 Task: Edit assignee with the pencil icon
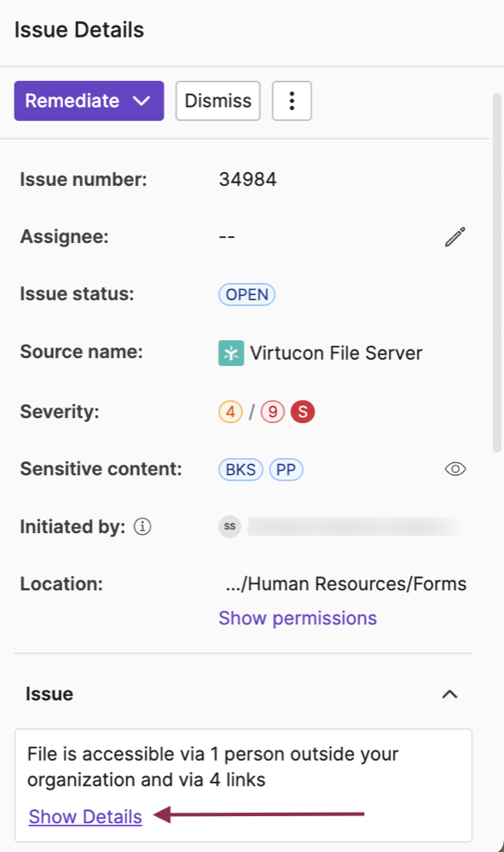tap(455, 237)
